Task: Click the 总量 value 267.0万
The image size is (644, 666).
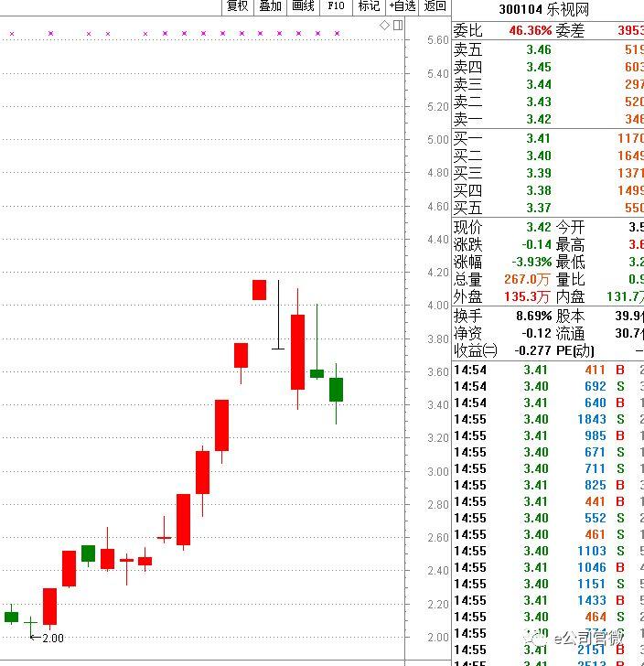Action: [x=527, y=280]
